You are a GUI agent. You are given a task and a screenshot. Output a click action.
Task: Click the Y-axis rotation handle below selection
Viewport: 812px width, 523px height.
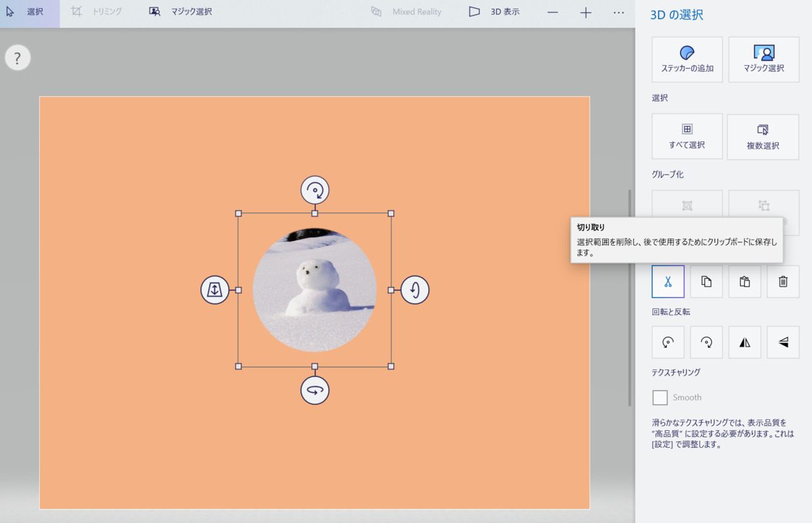point(315,390)
